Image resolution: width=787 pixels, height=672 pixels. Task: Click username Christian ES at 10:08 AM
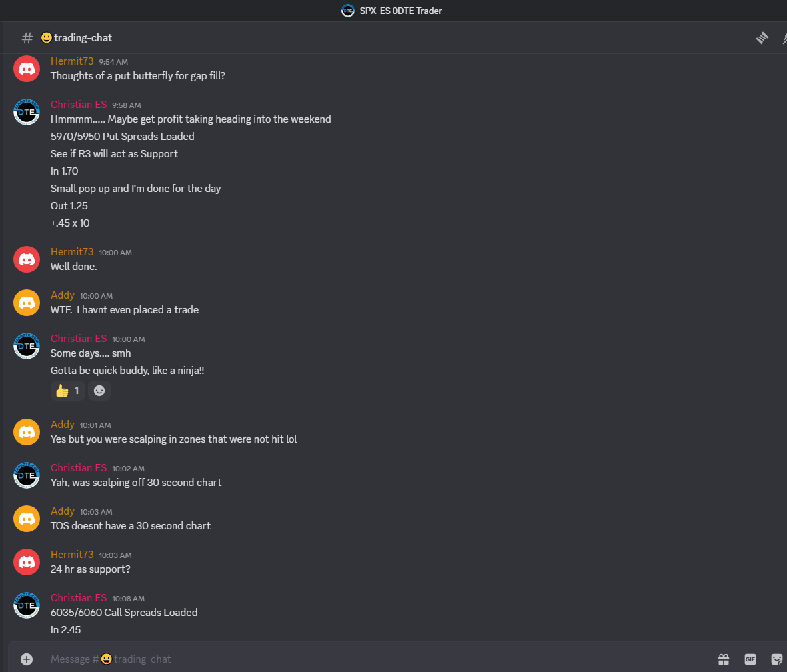point(79,598)
